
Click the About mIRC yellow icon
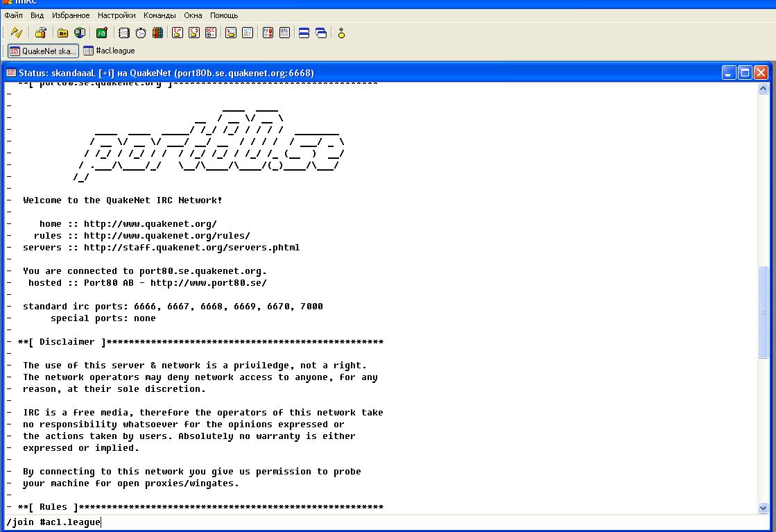[341, 33]
